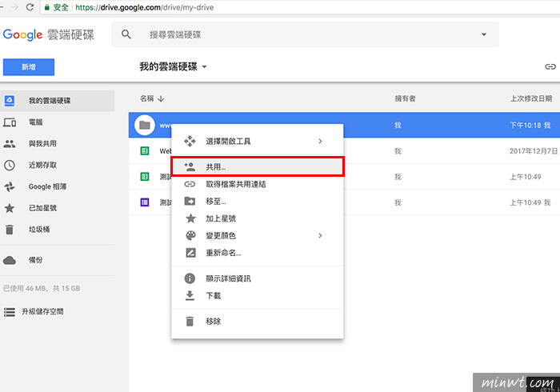The width and height of the screenshot is (560, 392).
Task: Choose 取得檔案共用連結 from context menu
Action: 257,184
